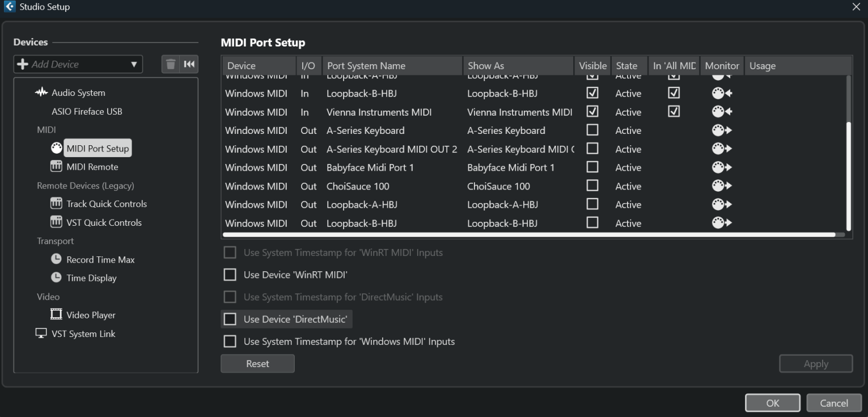Image resolution: width=868 pixels, height=417 pixels.
Task: Enable Use Device 'WinRT MIDI' checkbox
Action: [x=230, y=275]
